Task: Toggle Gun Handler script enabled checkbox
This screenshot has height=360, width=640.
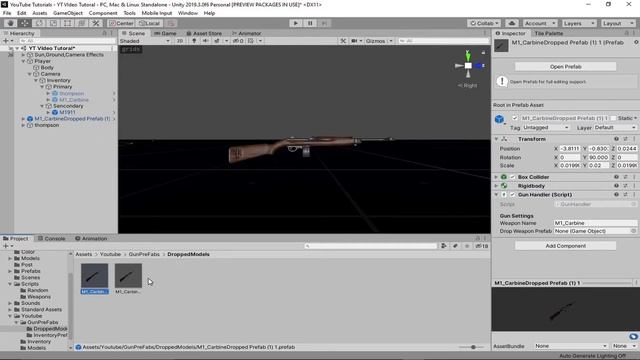Action: pyautogui.click(x=513, y=195)
